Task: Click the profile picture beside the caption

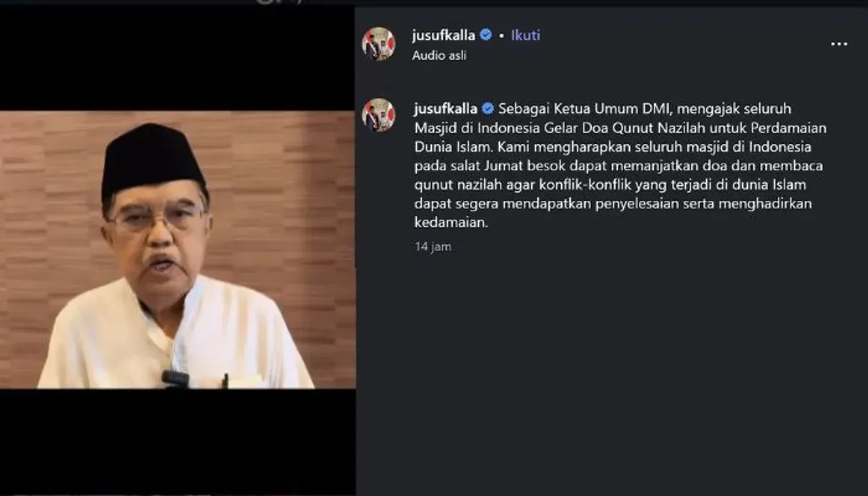Action: 378,115
